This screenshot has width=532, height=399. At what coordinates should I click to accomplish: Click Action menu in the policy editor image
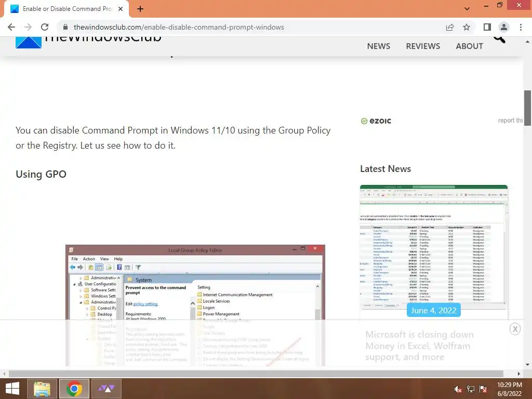89,259
